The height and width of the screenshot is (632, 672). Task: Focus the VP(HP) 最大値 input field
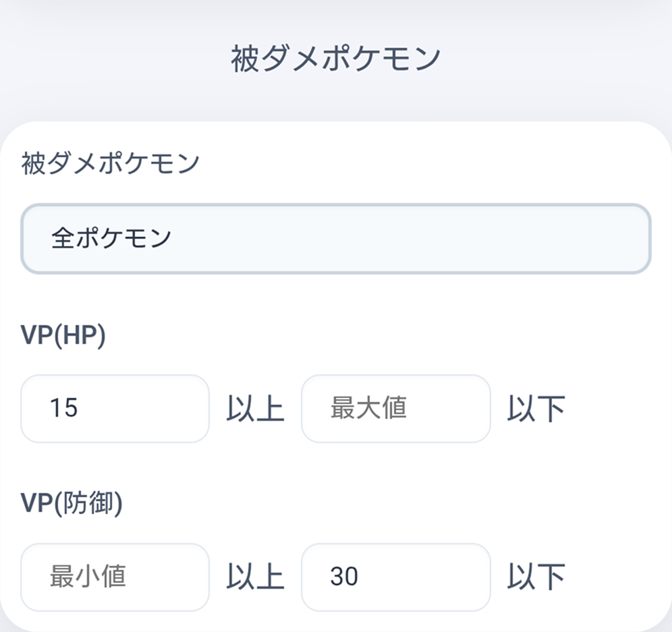(395, 409)
